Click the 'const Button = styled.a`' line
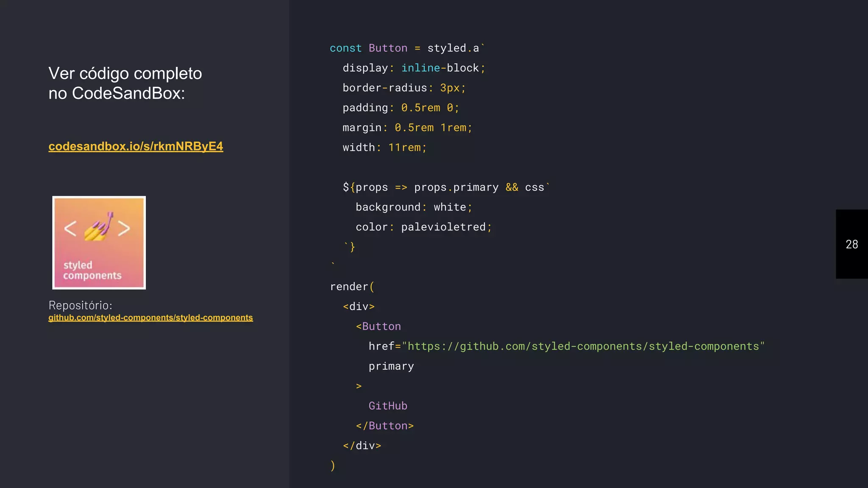 (x=407, y=48)
